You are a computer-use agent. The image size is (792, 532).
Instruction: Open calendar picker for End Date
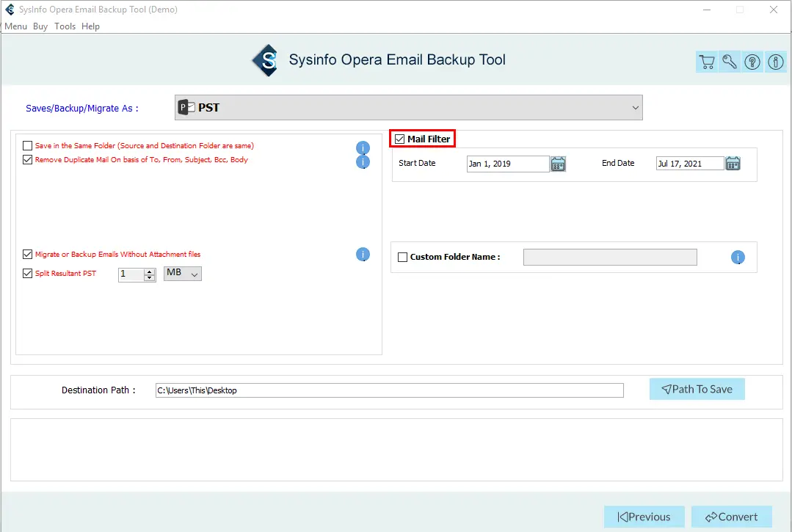point(733,164)
